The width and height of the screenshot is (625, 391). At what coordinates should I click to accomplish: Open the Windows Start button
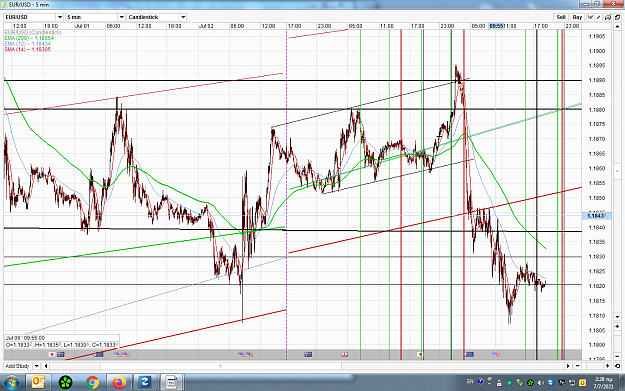click(11, 383)
